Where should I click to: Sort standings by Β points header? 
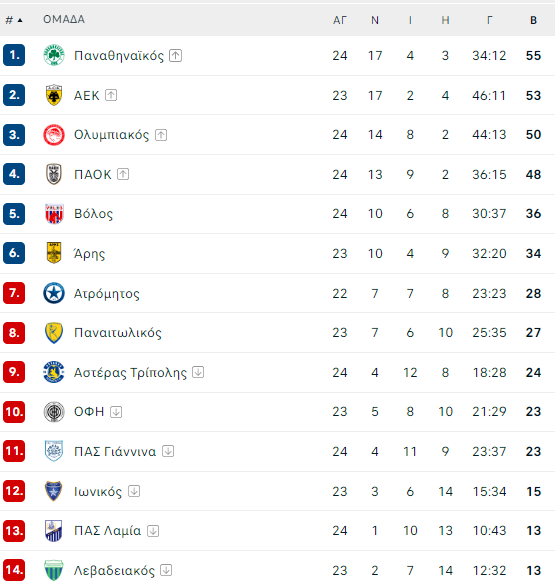[533, 20]
